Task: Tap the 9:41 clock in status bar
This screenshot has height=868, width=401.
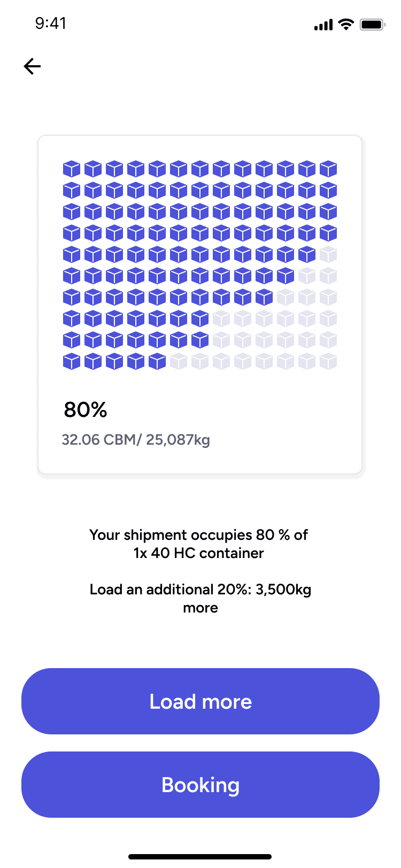Action: [51, 23]
